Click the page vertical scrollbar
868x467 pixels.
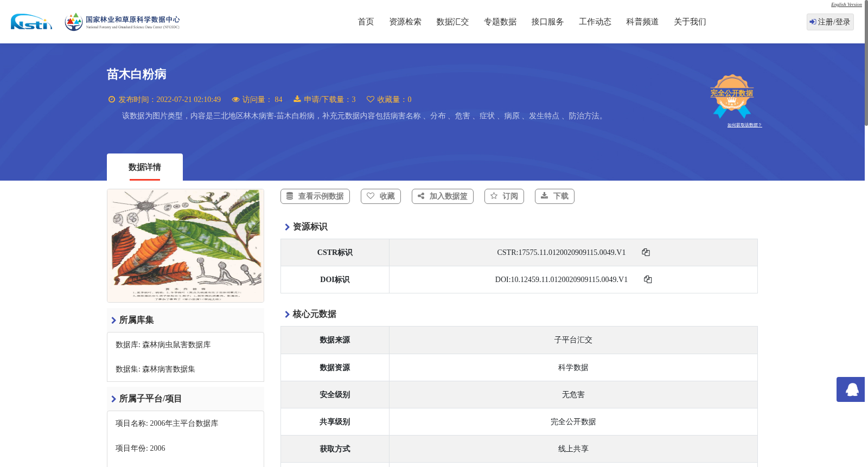866,63
